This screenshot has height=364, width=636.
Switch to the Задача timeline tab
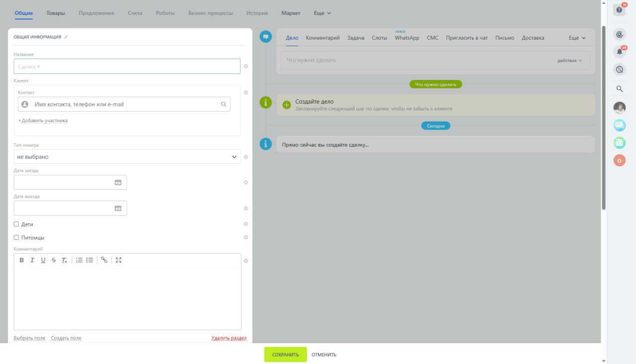pos(356,38)
